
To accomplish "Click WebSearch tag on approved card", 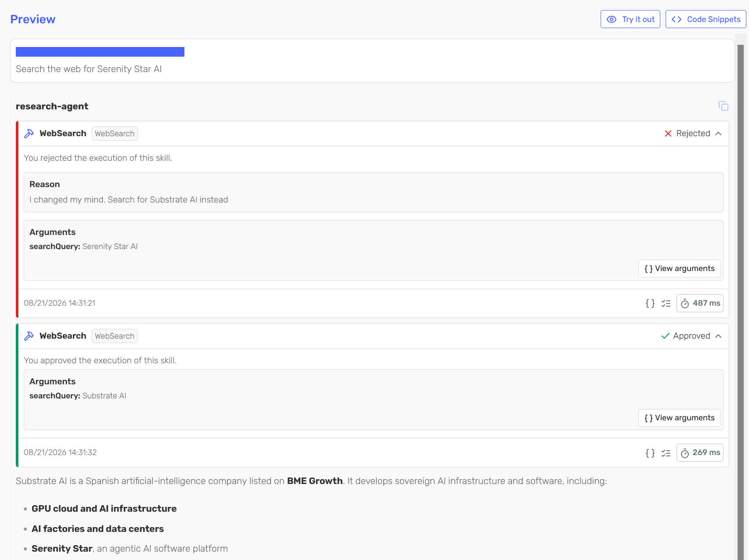I will point(115,336).
